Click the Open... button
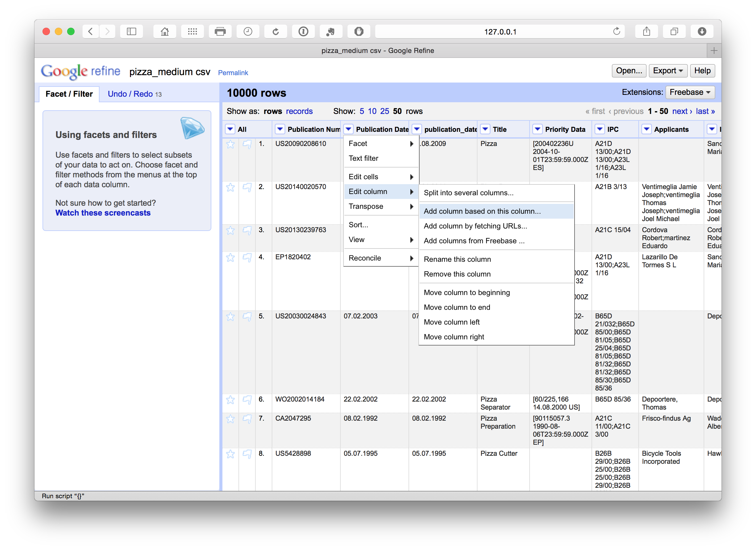This screenshot has height=550, width=756. pyautogui.click(x=629, y=71)
